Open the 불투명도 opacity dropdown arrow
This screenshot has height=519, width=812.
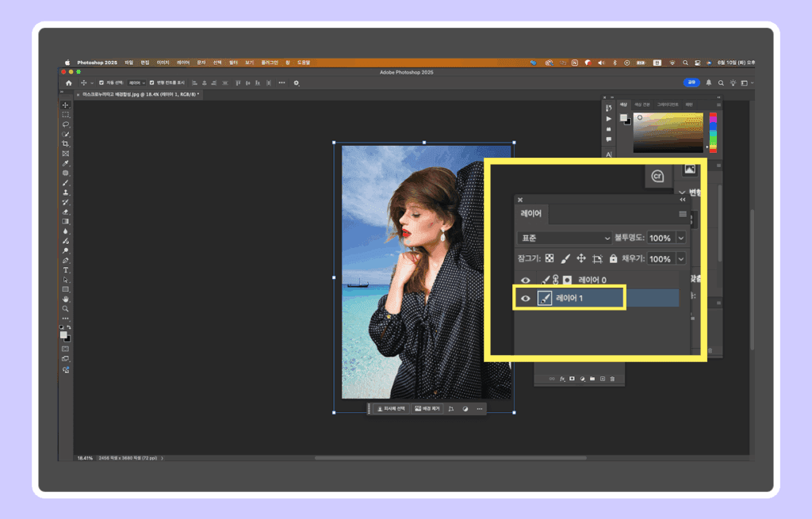(x=681, y=238)
